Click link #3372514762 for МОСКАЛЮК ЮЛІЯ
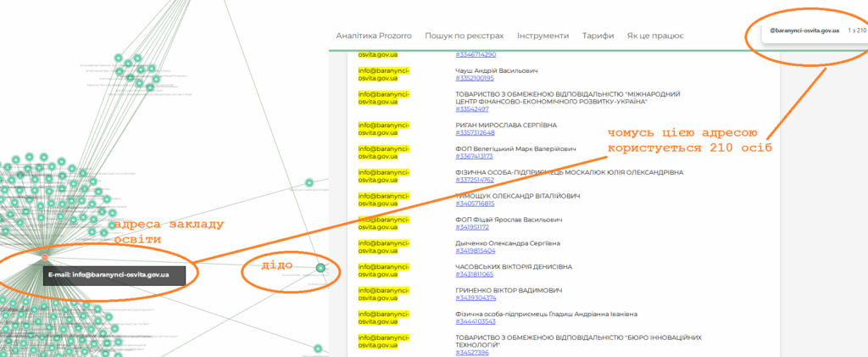 475,180
